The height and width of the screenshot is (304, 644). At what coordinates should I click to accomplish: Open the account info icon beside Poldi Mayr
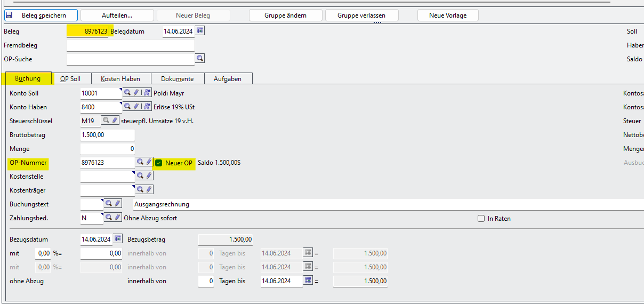point(147,93)
